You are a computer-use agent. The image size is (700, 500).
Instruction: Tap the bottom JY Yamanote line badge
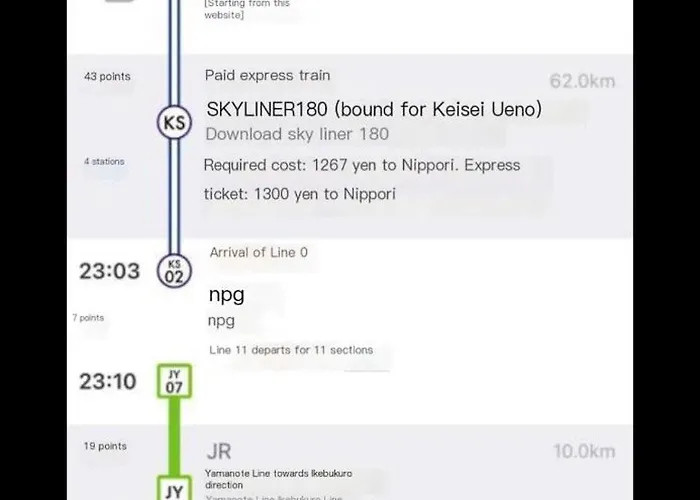click(175, 488)
